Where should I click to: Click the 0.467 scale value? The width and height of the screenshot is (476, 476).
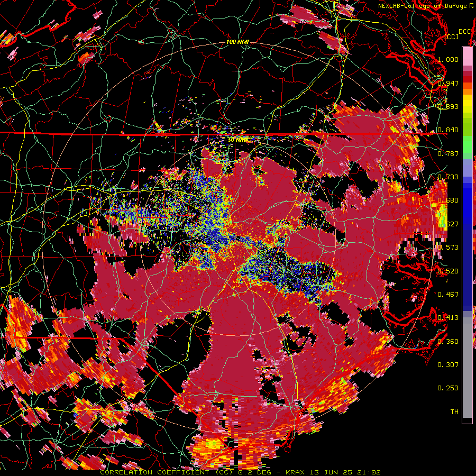(x=448, y=294)
